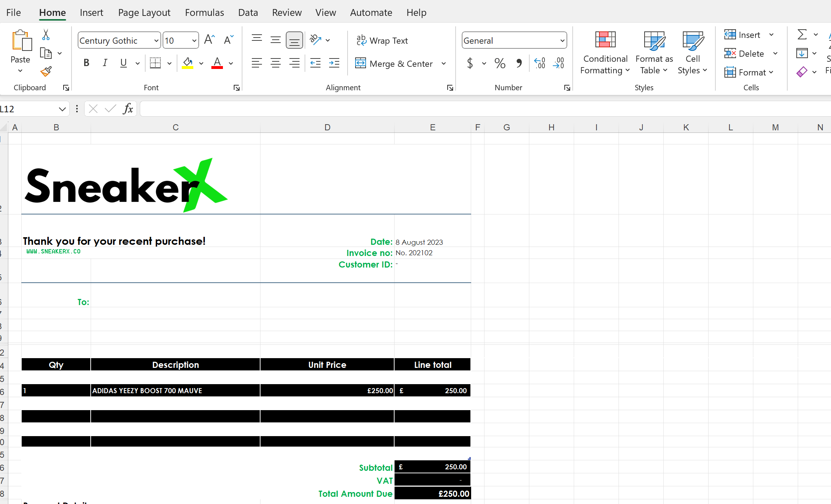Switch to the Review tab
This screenshot has height=504, width=831.
coord(287,13)
